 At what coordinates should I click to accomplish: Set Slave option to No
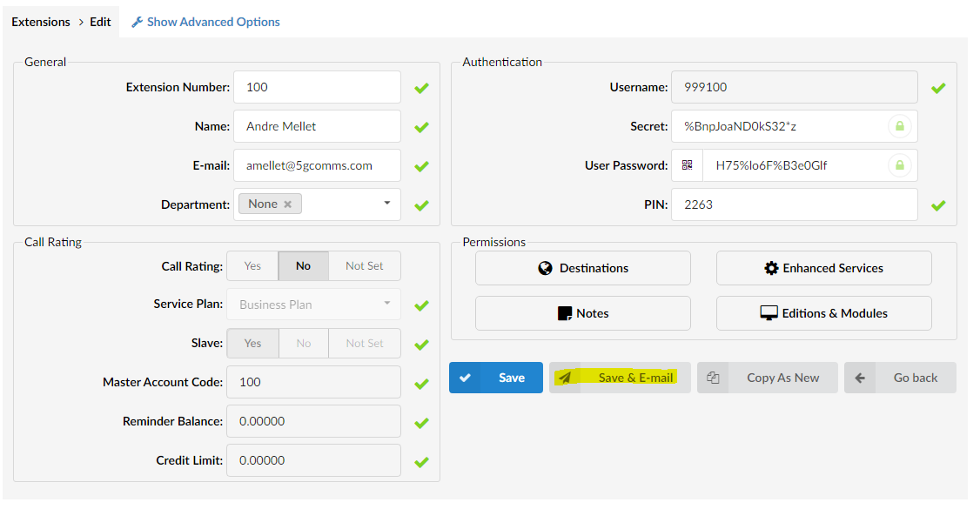[303, 344]
